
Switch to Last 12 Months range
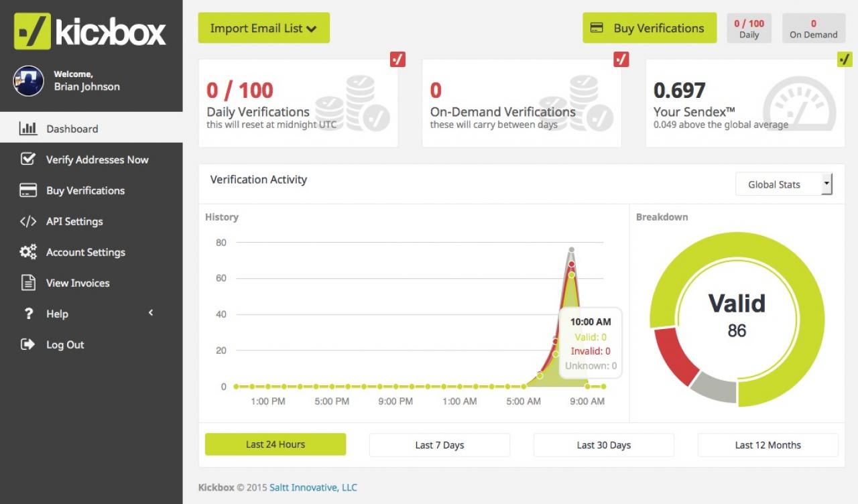coord(768,445)
